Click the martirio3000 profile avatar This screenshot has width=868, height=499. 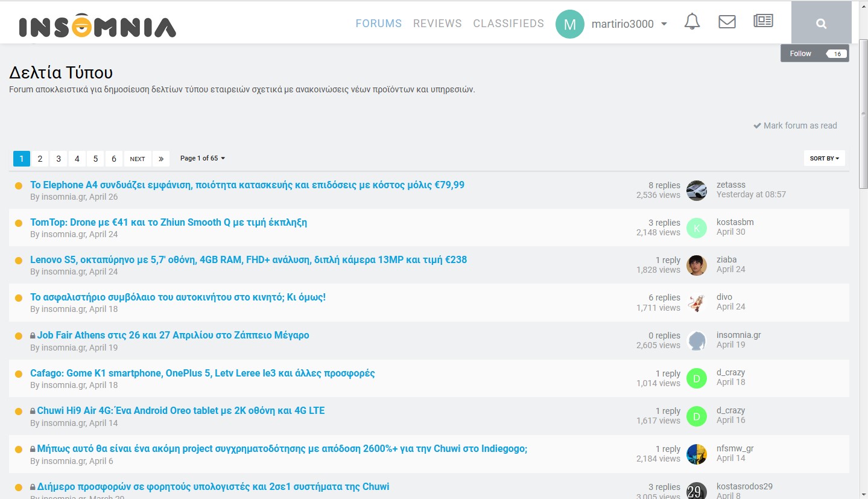(570, 24)
